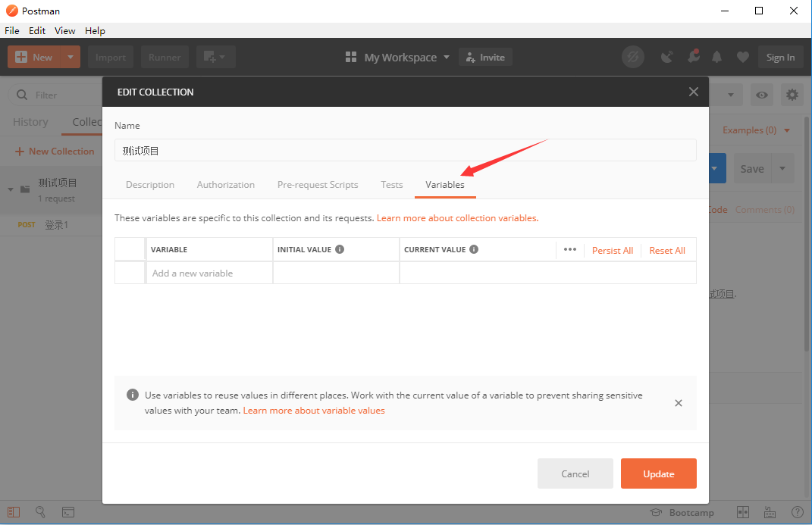This screenshot has height=525, width=812.
Task: Switch to the Authorization tab
Action: tap(226, 185)
